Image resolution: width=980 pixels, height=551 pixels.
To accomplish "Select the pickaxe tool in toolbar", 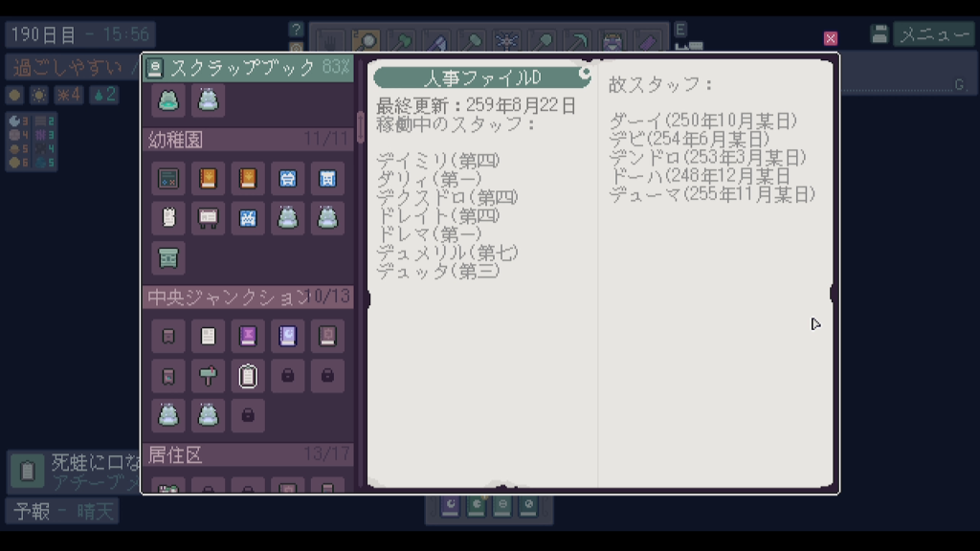I will point(578,40).
